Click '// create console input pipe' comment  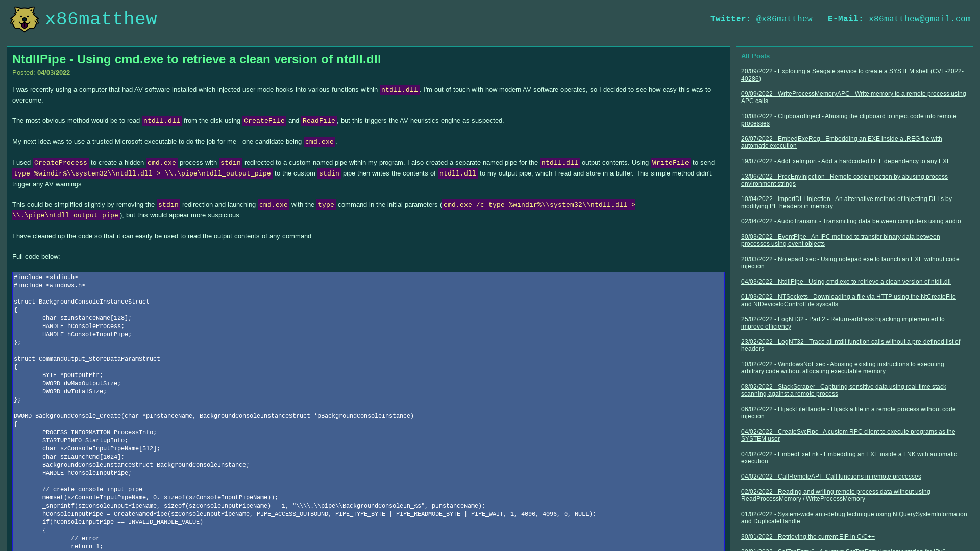coord(92,490)
